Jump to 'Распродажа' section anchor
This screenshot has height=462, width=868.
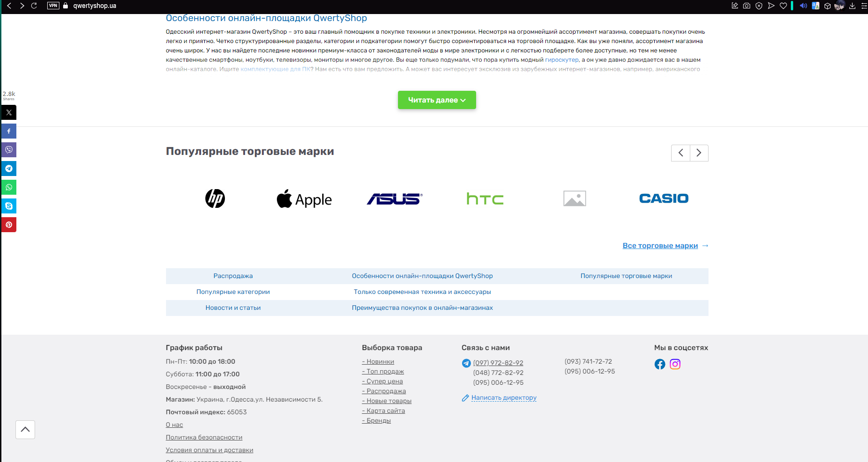pos(233,276)
